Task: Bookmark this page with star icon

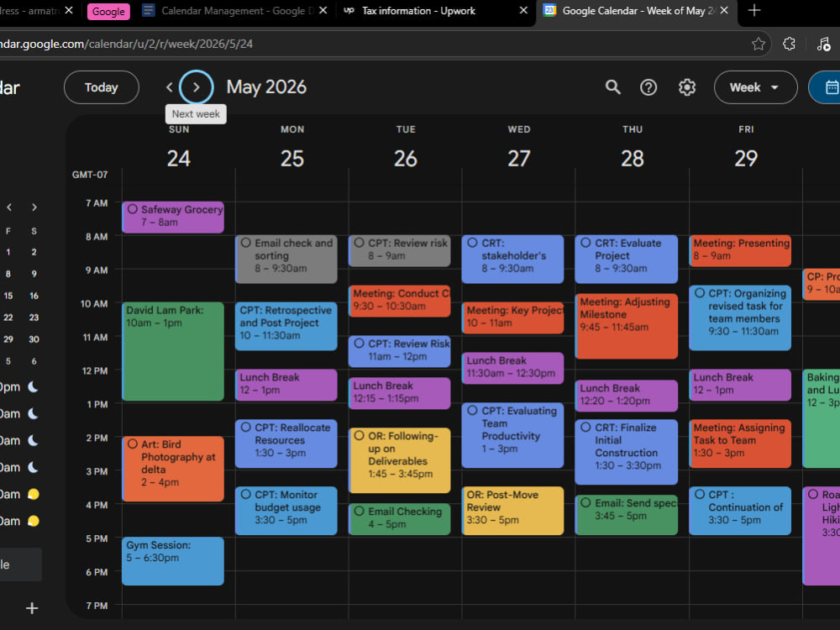Action: coord(758,44)
